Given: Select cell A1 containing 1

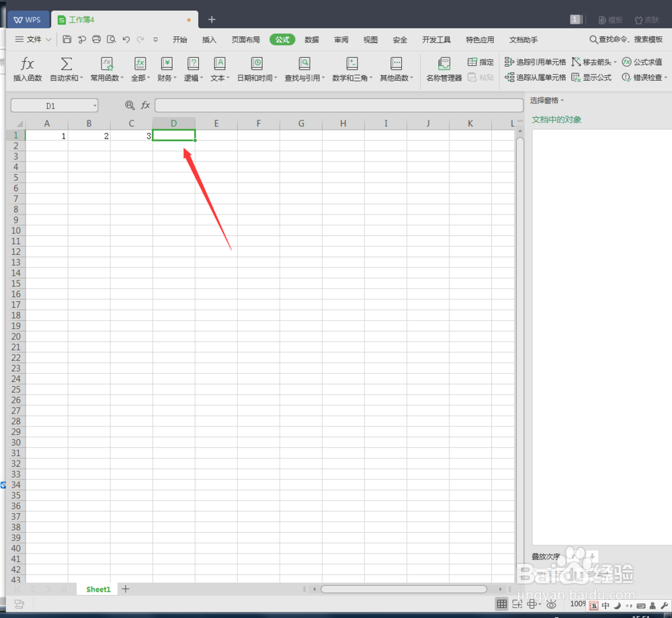Looking at the screenshot, I should pyautogui.click(x=47, y=136).
